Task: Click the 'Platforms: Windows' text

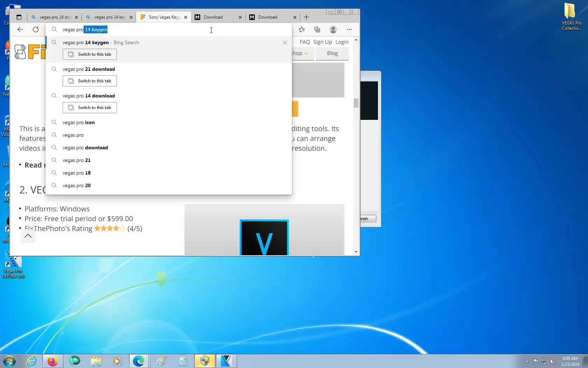Action: pyautogui.click(x=57, y=209)
